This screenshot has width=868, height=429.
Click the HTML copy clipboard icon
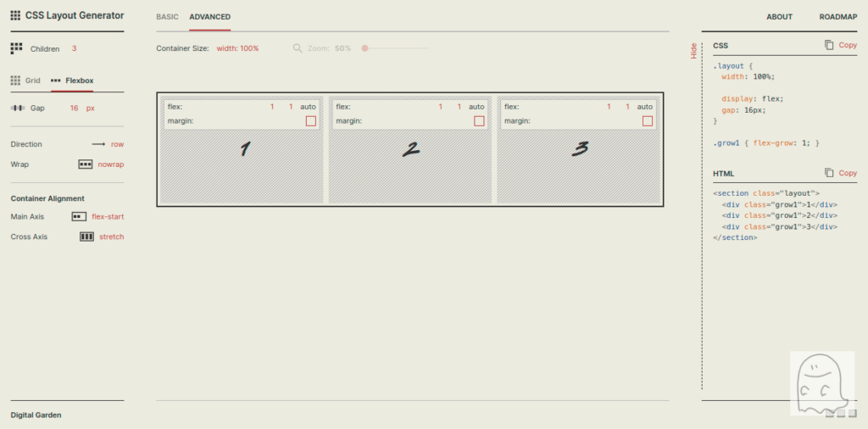(829, 173)
